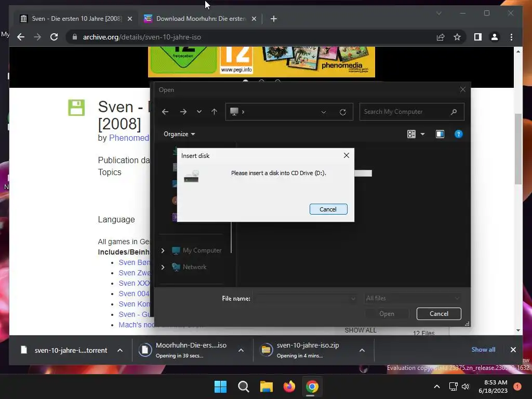532x399 pixels.
Task: Open the Mach's noch link
Action: (136, 325)
